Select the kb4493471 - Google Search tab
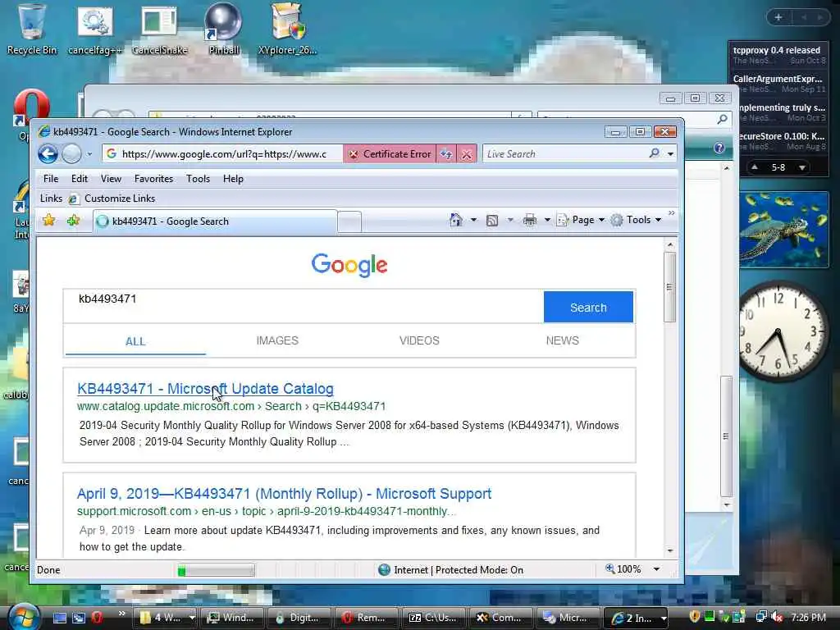Viewport: 840px width, 630px height. 216,221
